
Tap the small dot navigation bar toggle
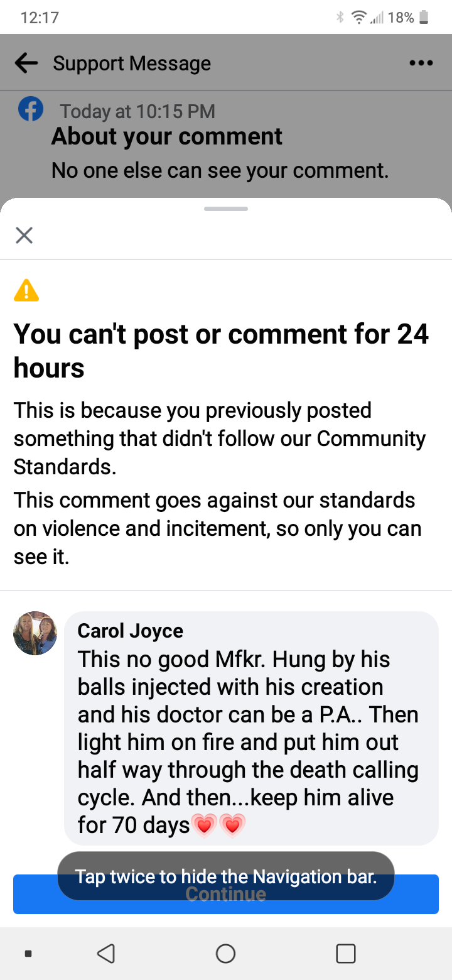(28, 954)
